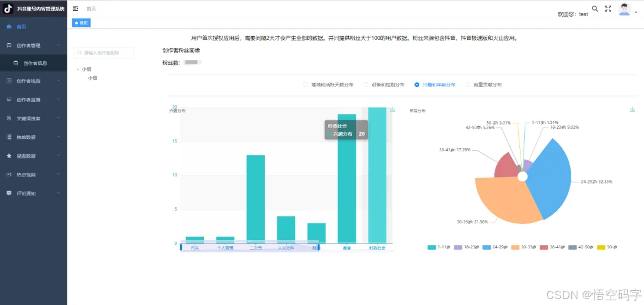Collapse the 创作者管理 menu chevron
Screen dimensions: 644x305
(x=58, y=45)
